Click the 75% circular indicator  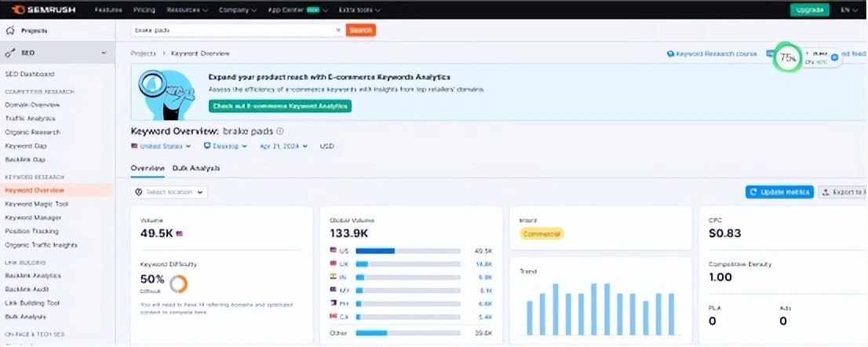[788, 57]
